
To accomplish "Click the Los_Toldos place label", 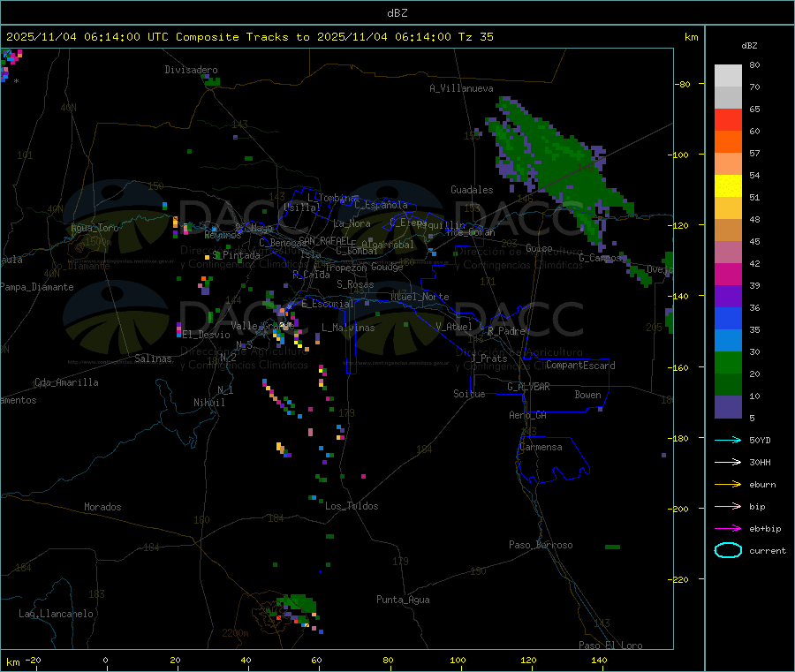I will [352, 506].
